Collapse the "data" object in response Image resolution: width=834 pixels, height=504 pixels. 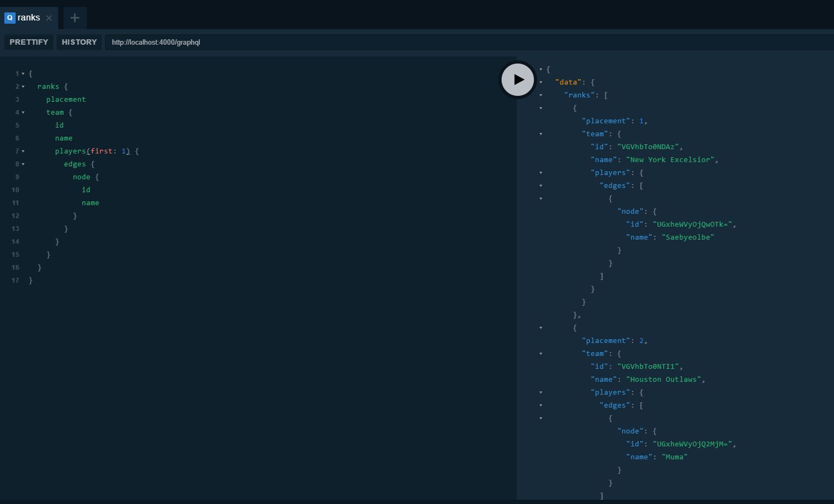(x=541, y=82)
